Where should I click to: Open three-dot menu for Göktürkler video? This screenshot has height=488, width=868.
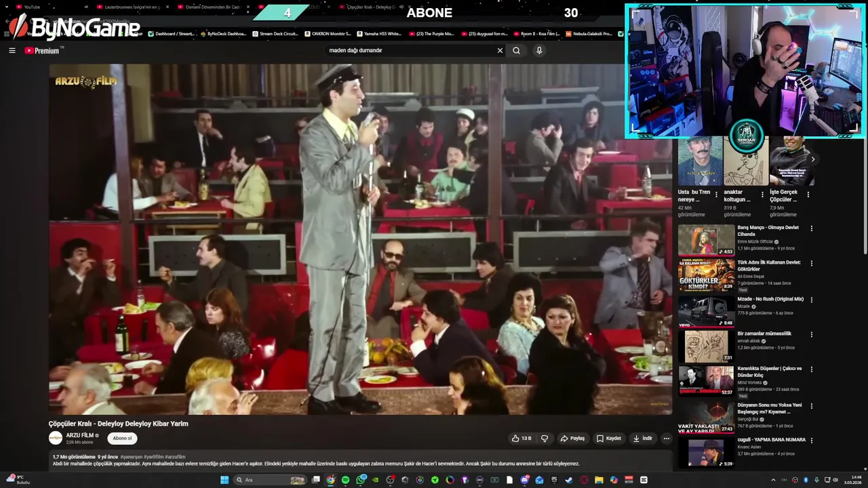tap(812, 264)
